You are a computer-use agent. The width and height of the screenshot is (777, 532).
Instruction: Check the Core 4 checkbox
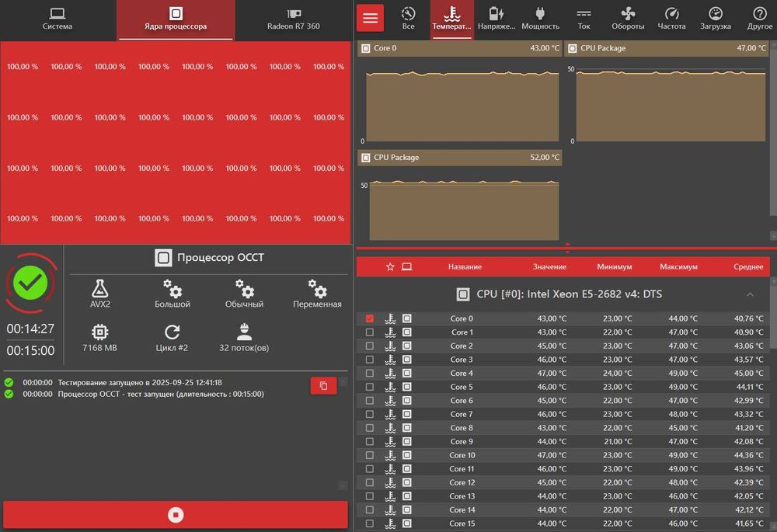click(370, 373)
